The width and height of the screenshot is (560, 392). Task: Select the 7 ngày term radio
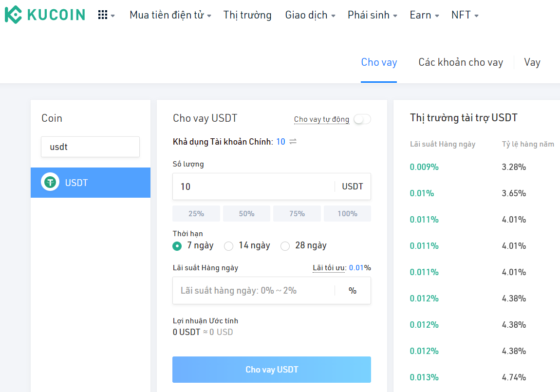pyautogui.click(x=177, y=246)
